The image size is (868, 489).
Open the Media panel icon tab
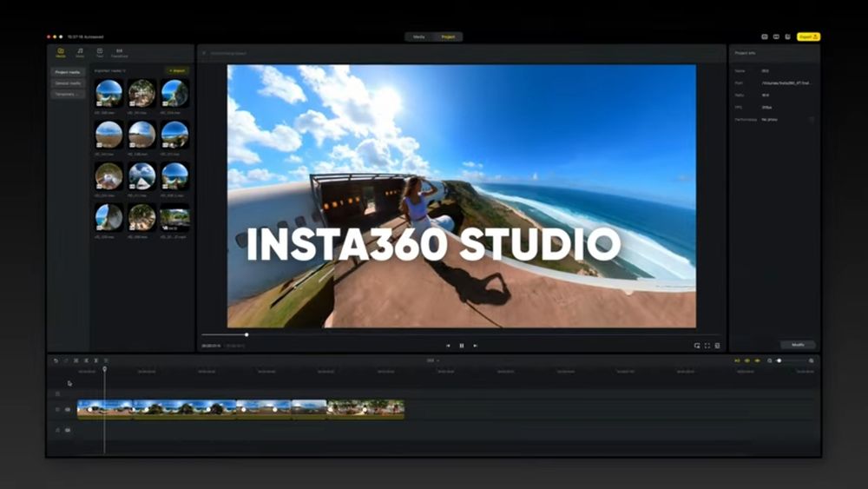(61, 53)
